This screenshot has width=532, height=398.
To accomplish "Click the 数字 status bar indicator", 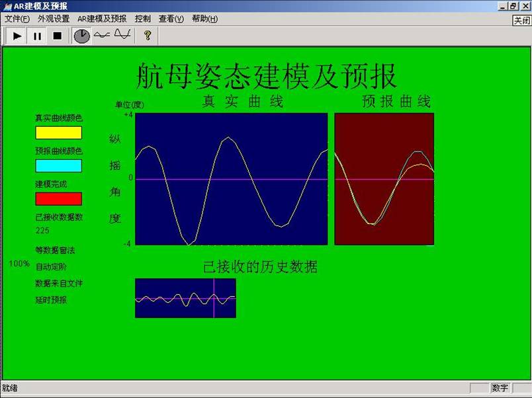I will pos(500,388).
